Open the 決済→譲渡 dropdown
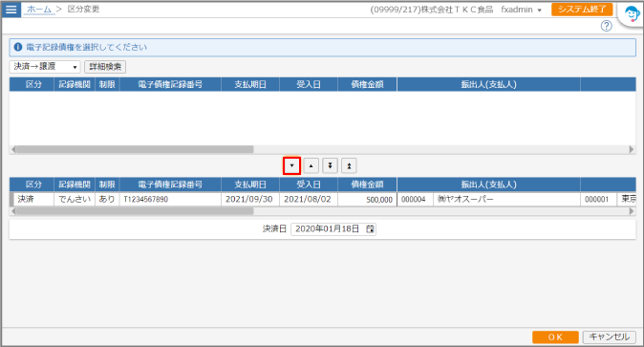644x347 pixels. click(x=45, y=67)
